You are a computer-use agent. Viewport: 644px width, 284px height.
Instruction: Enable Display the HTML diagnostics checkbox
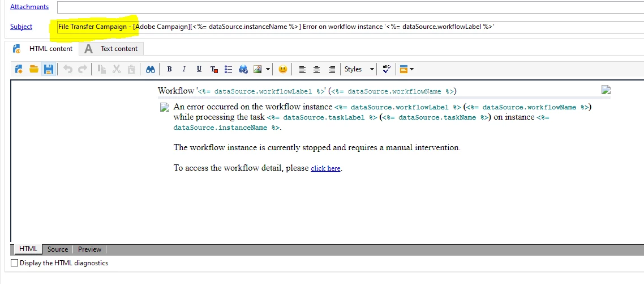14,262
